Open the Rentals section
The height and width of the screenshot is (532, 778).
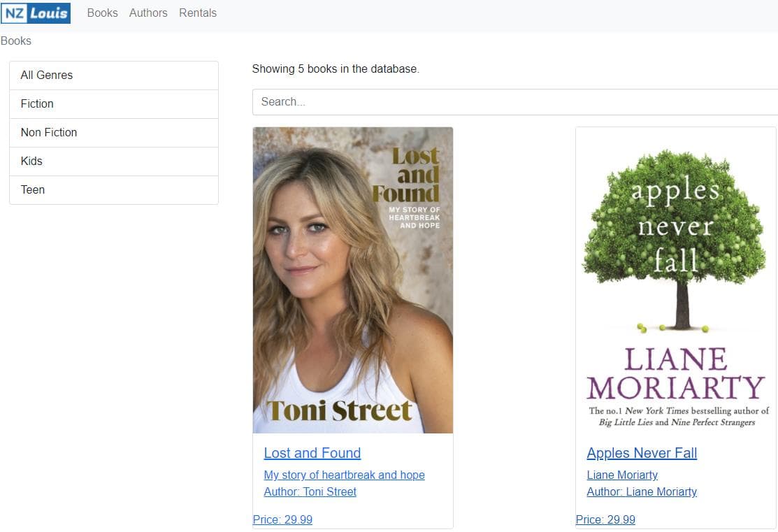coord(198,13)
